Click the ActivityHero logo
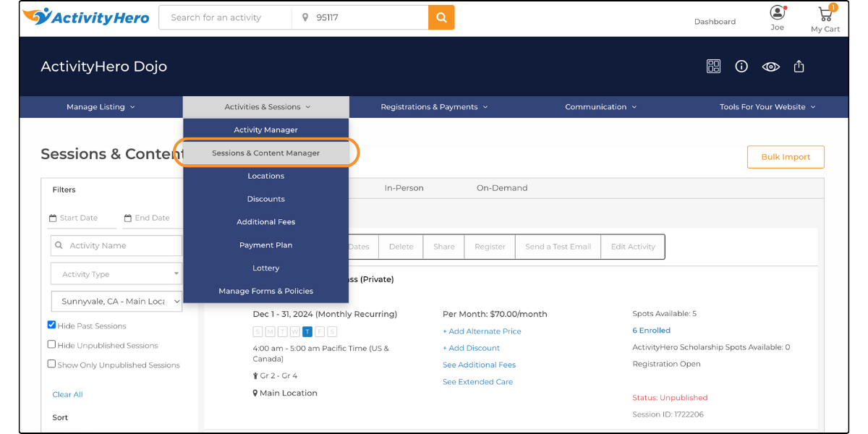868x434 pixels. tap(85, 17)
